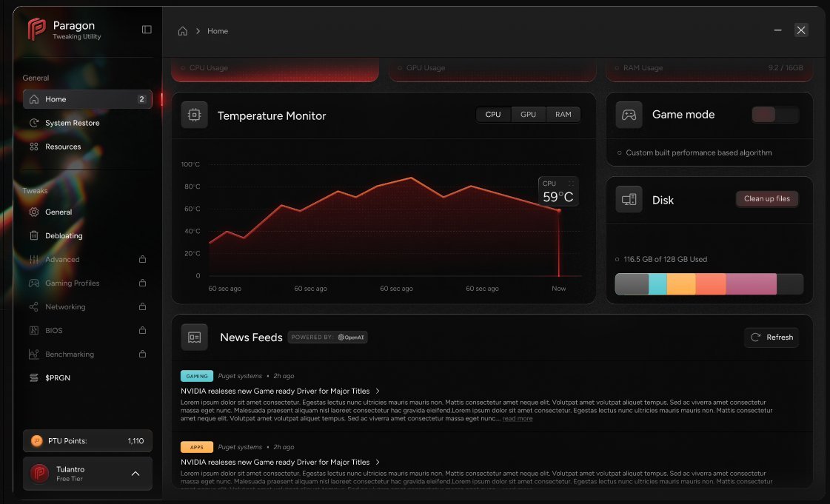
Task: Click the lock icon beside Benchmarking
Action: (x=142, y=354)
